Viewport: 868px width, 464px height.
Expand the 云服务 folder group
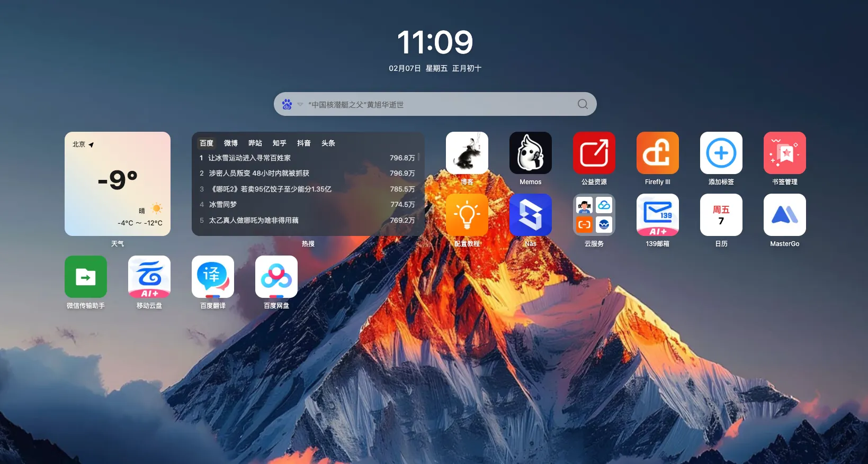click(594, 215)
